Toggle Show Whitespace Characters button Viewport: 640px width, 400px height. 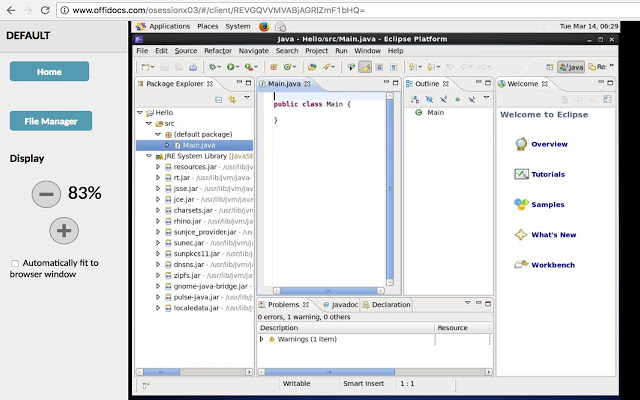[x=393, y=67]
